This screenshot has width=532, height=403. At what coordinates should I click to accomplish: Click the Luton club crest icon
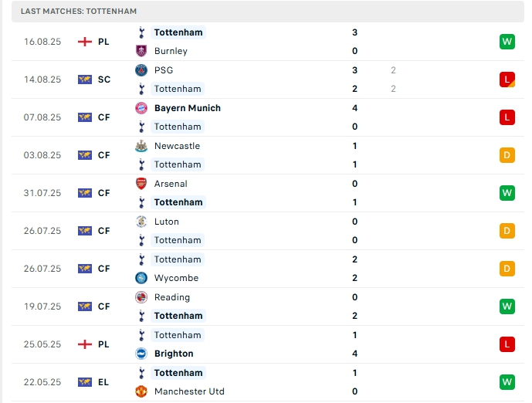point(141,222)
